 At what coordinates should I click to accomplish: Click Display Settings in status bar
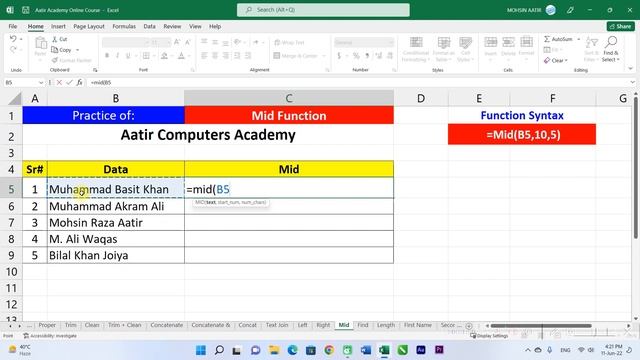[x=489, y=336]
